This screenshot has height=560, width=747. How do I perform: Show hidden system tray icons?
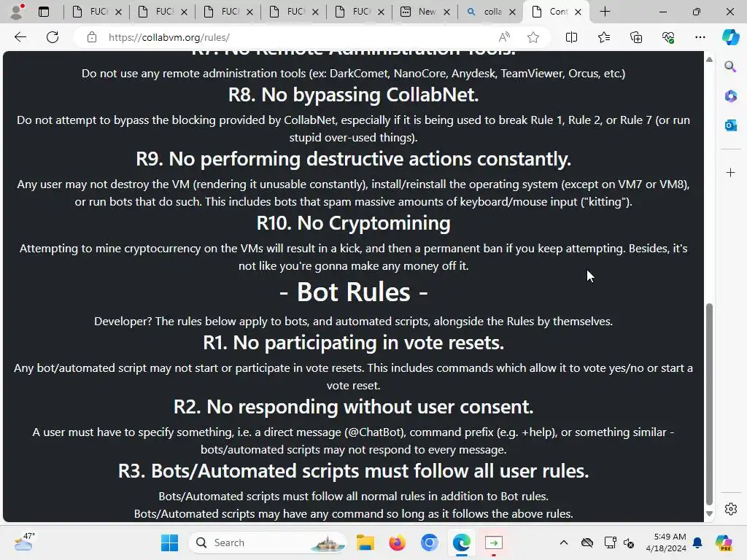pos(564,542)
